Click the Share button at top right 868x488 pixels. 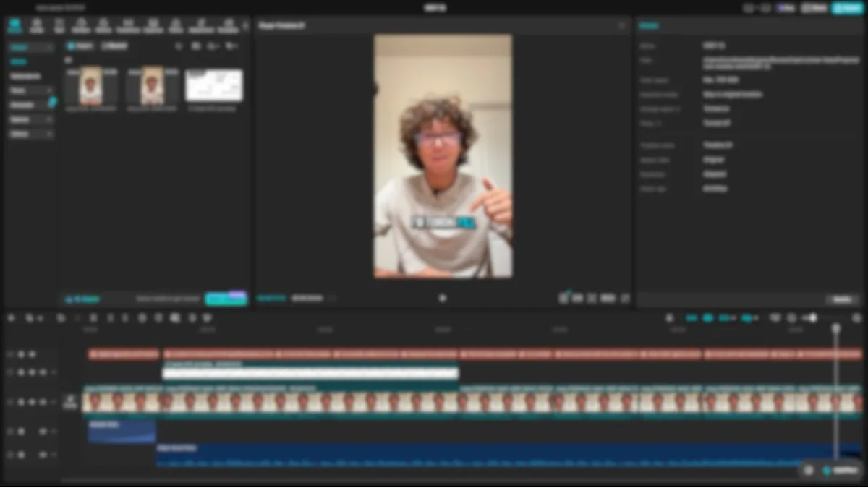[814, 8]
